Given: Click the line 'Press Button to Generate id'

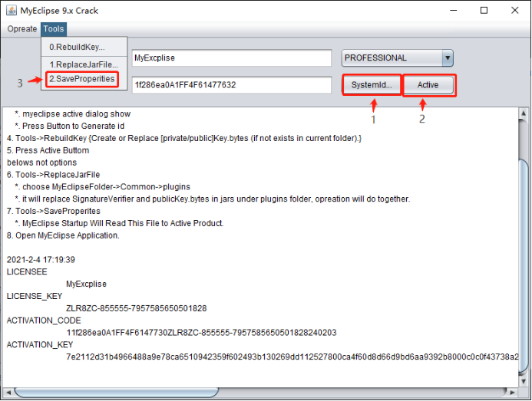Looking at the screenshot, I should 70,126.
